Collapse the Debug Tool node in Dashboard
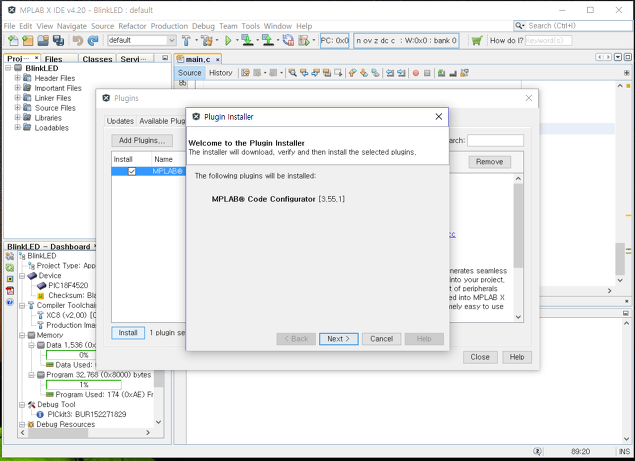The width and height of the screenshot is (635, 461). tap(22, 404)
